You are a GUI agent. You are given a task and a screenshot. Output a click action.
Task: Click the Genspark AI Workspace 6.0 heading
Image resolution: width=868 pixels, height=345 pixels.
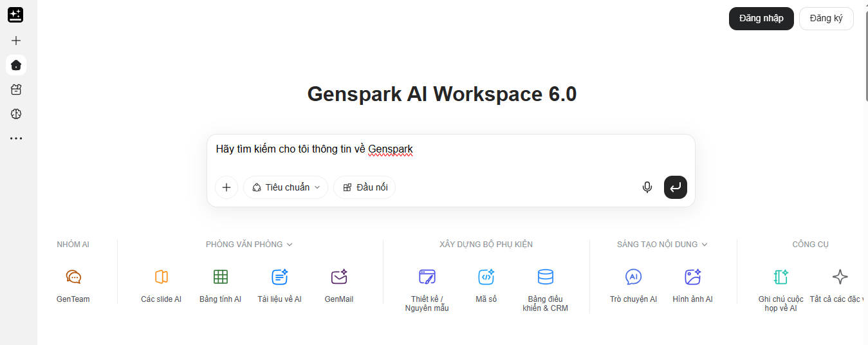(442, 94)
